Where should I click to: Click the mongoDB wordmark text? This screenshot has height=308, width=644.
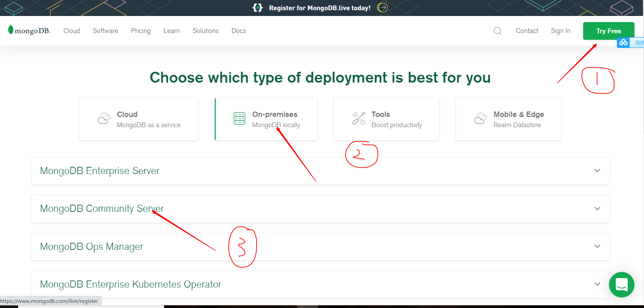[x=33, y=31]
